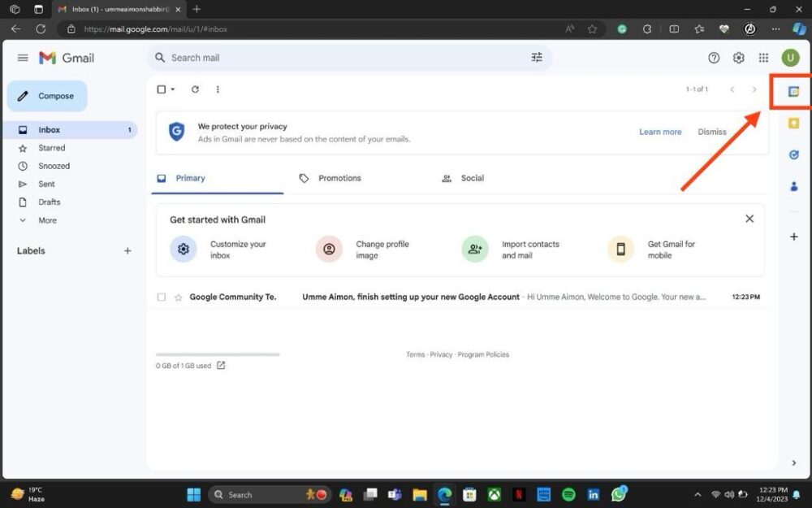Create a new label with plus icon
This screenshot has width=812, height=508.
click(127, 250)
